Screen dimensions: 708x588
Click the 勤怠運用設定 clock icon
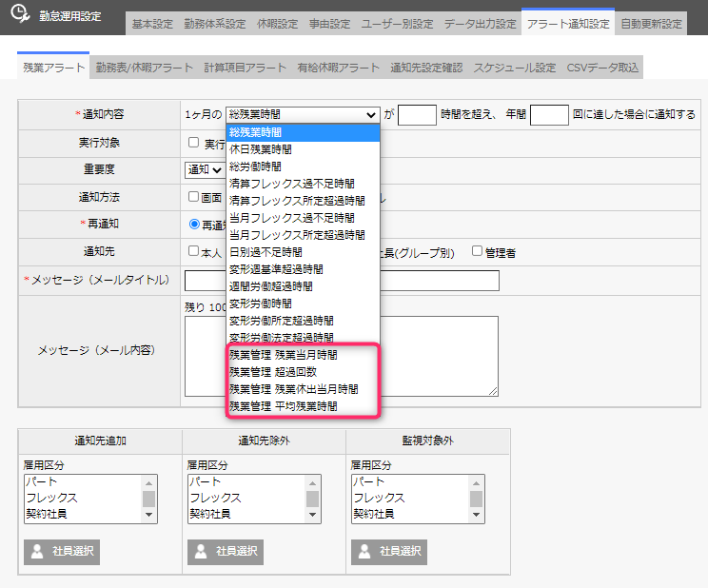click(20, 13)
